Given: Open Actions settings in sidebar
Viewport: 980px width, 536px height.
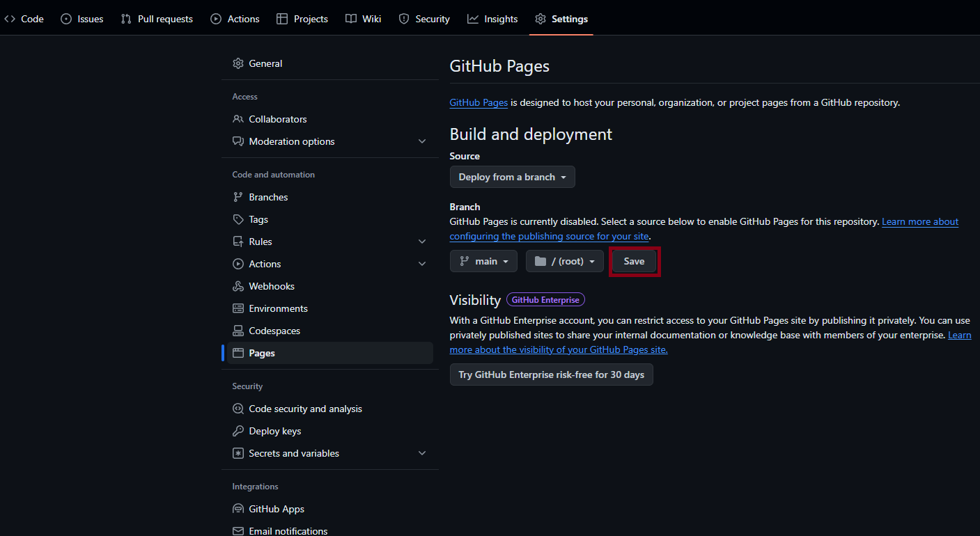Looking at the screenshot, I should [330, 264].
